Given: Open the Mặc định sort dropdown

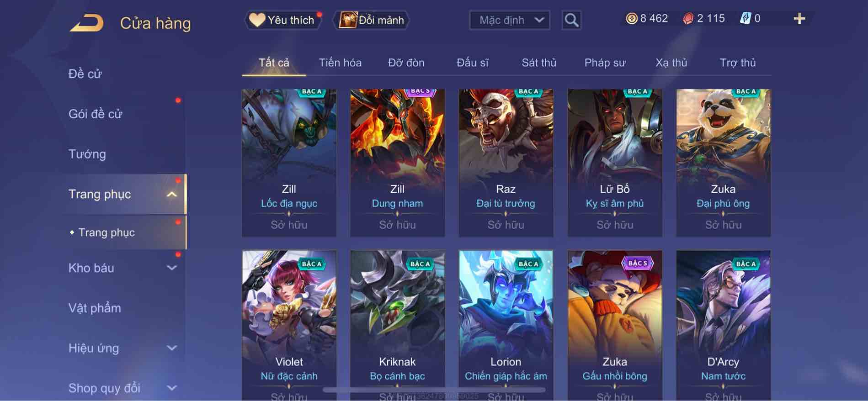Looking at the screenshot, I should click(x=510, y=20).
